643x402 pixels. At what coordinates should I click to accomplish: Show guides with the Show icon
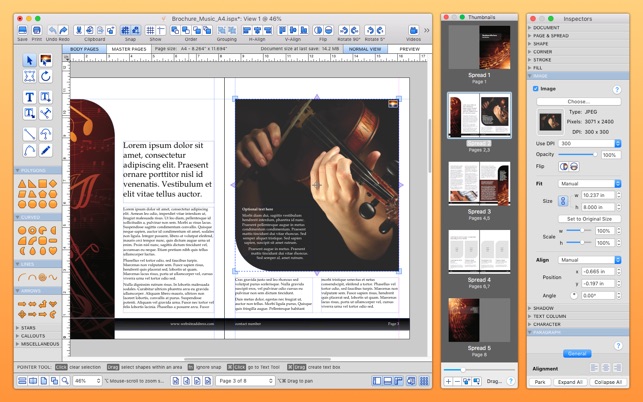coord(161,30)
